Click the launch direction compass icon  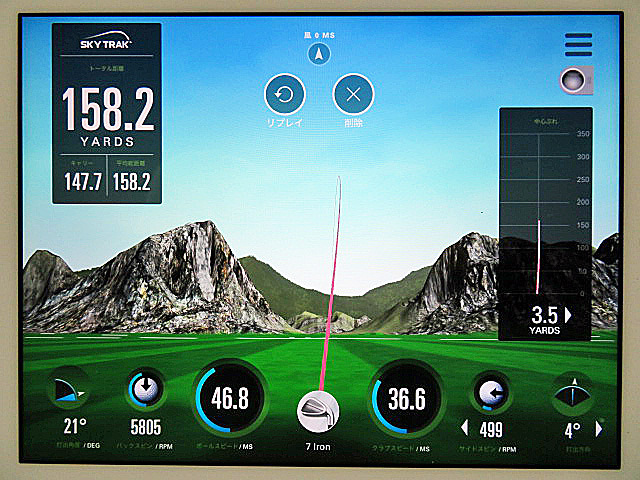tap(573, 394)
